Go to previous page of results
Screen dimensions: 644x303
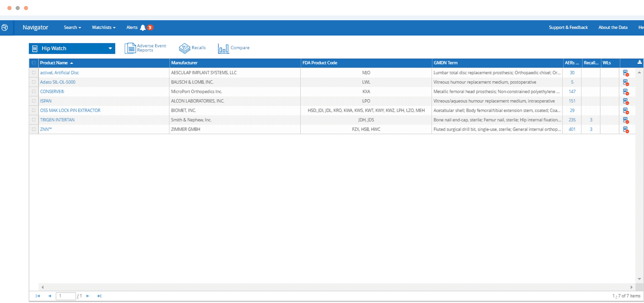[50, 296]
